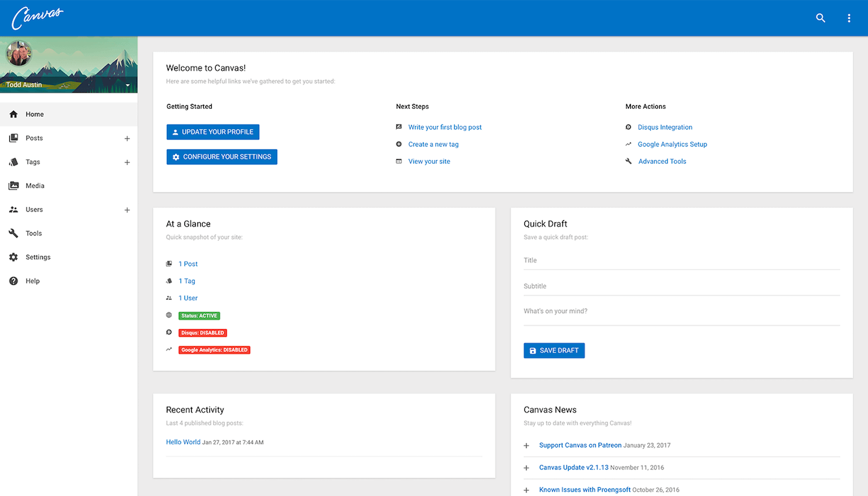Open Posts in sidebar menu
The height and width of the screenshot is (496, 868).
pyautogui.click(x=34, y=138)
